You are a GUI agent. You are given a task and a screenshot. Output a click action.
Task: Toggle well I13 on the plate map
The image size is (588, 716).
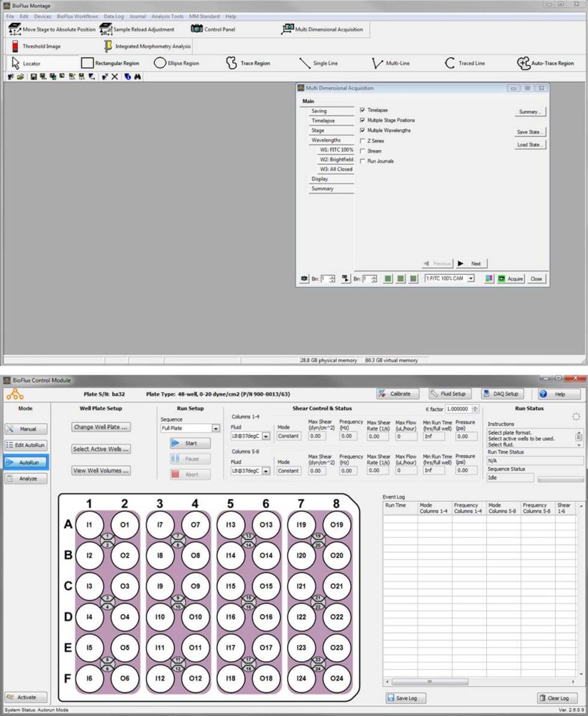coord(230,524)
